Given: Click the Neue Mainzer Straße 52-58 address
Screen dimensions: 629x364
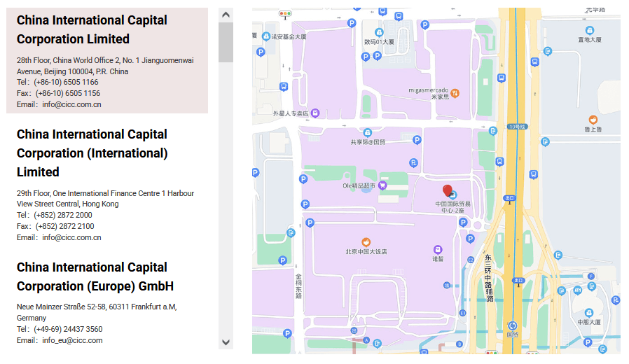Looking at the screenshot, I should point(97,312).
